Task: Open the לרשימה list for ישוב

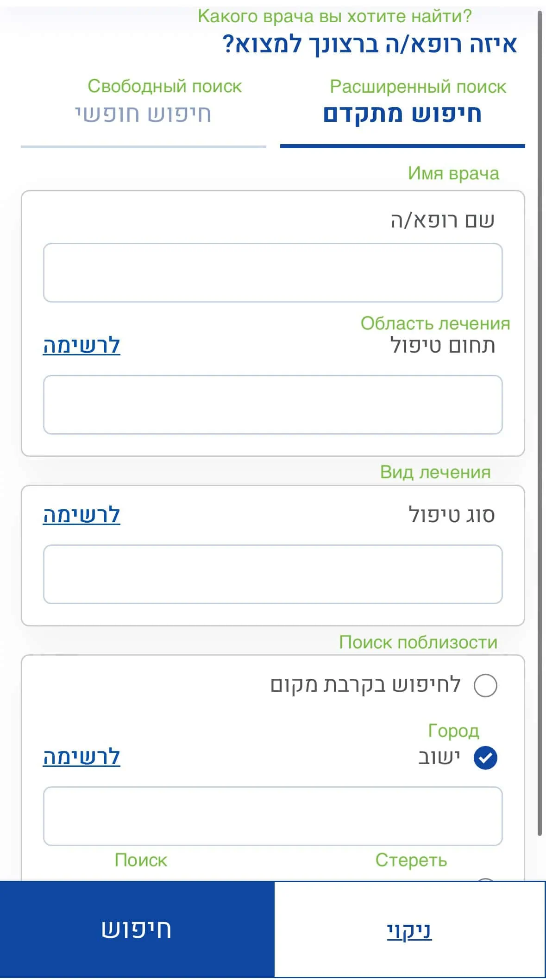Action: point(82,757)
